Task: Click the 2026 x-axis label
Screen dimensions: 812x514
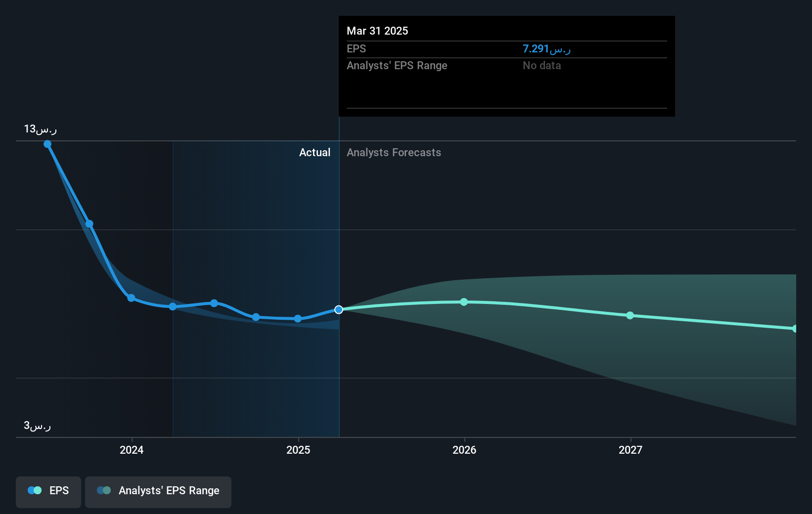Action: [464, 450]
